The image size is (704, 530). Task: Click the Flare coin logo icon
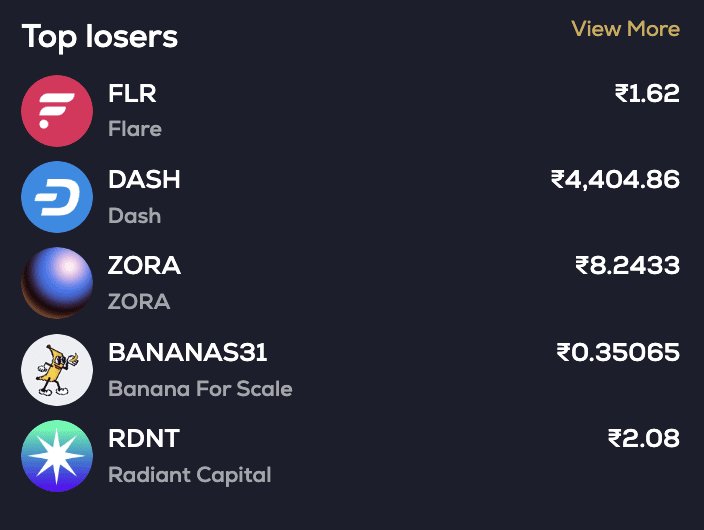[x=57, y=111]
